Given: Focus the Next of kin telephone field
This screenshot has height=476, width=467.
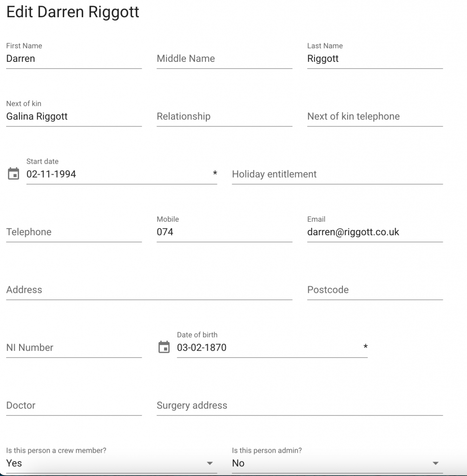Looking at the screenshot, I should [x=375, y=117].
